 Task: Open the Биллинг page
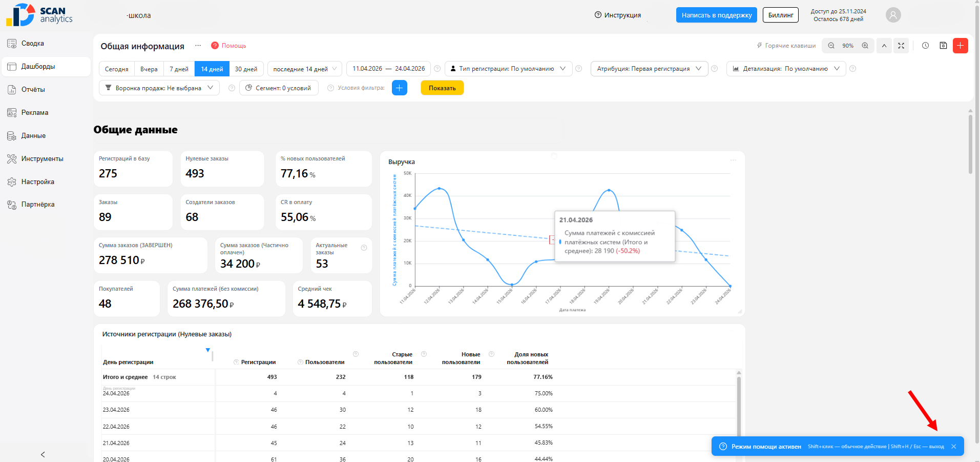(x=781, y=15)
